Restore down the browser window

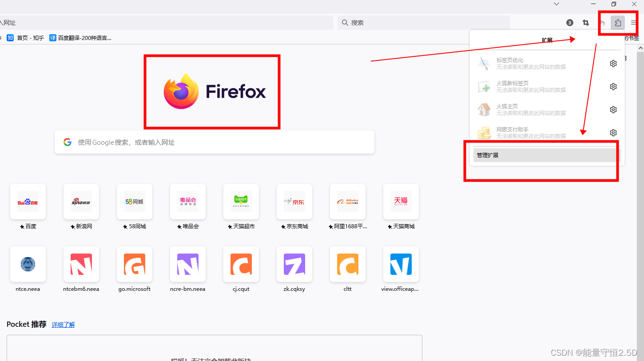pos(614,4)
